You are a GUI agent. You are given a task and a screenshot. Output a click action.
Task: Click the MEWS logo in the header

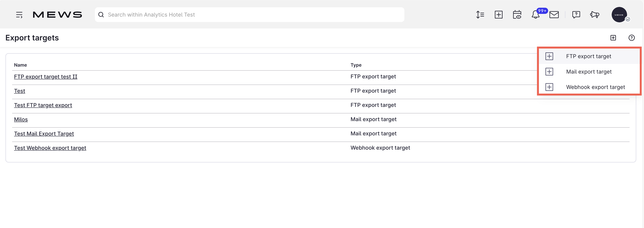coord(58,14)
